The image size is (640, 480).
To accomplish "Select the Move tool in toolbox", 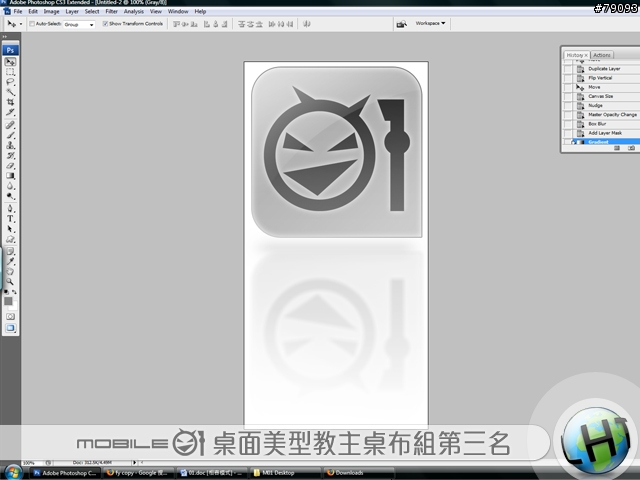I will coord(10,62).
